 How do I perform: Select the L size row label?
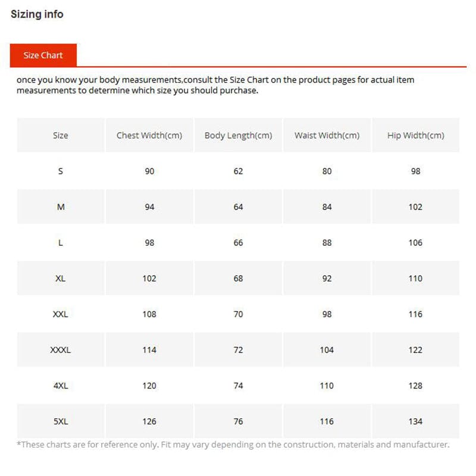[61, 242]
